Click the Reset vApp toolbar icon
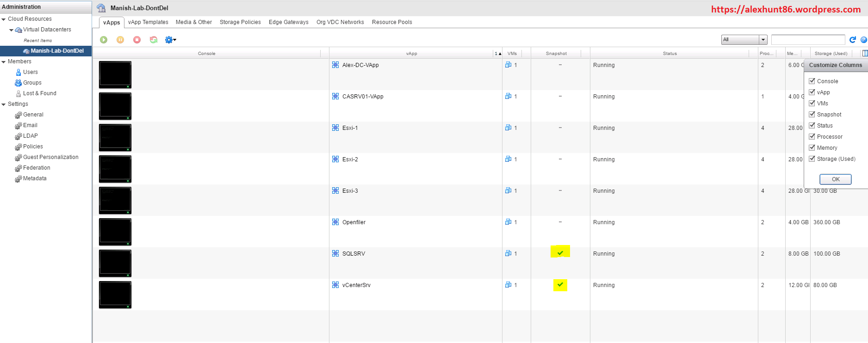The image size is (868, 343). (x=154, y=40)
